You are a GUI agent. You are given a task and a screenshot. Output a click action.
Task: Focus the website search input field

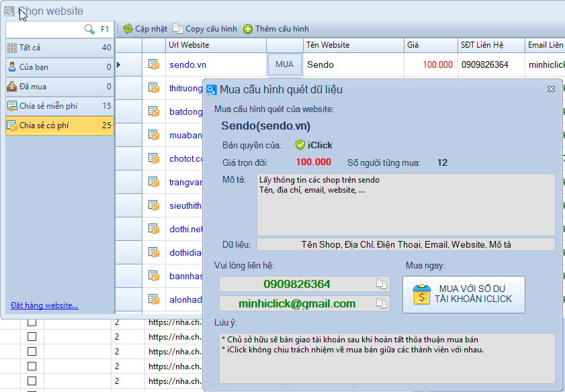click(x=45, y=29)
